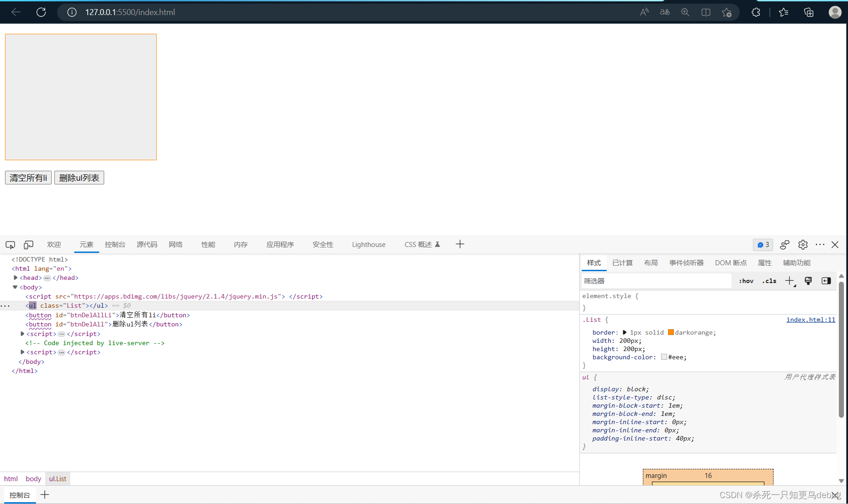The width and height of the screenshot is (848, 504).
Task: Click the DevTools feedback/customize icon
Action: tap(784, 245)
